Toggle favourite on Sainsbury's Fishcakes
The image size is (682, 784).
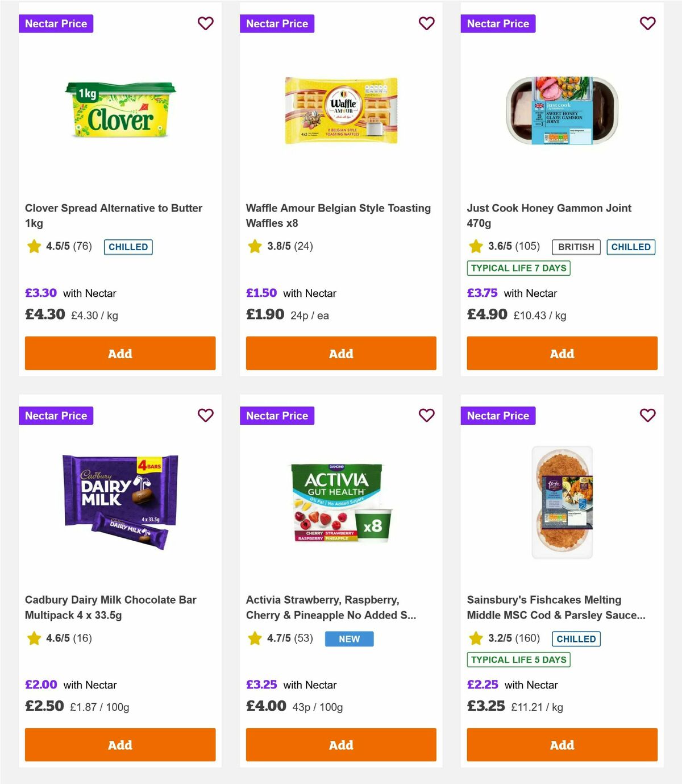(647, 416)
